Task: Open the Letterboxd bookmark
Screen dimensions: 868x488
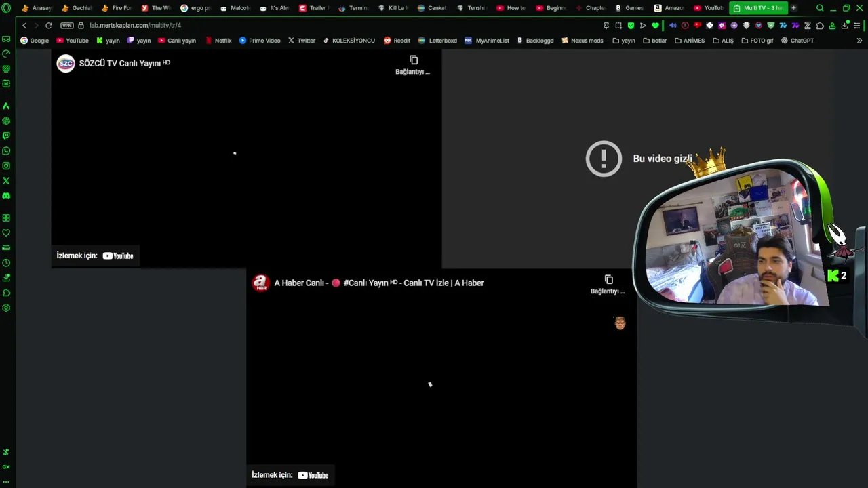Action: 437,41
